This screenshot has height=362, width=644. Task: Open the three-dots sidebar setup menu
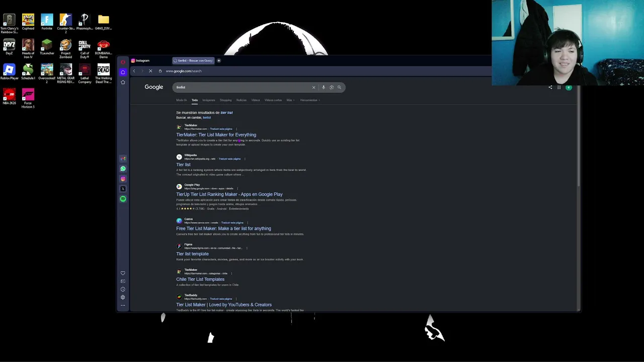click(x=123, y=305)
